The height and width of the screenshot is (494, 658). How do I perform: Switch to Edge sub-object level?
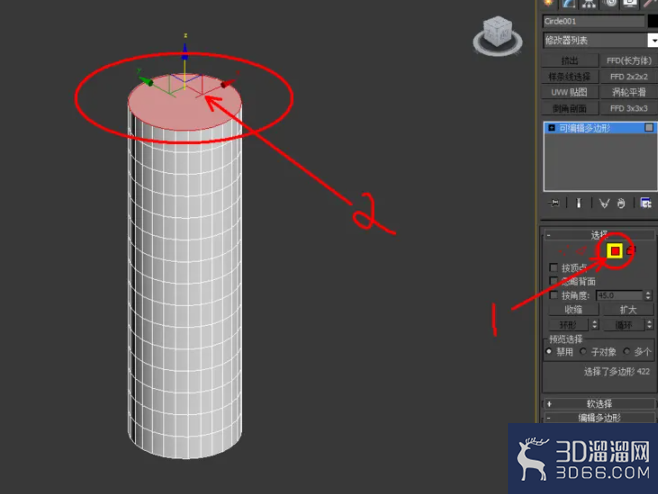pos(581,251)
